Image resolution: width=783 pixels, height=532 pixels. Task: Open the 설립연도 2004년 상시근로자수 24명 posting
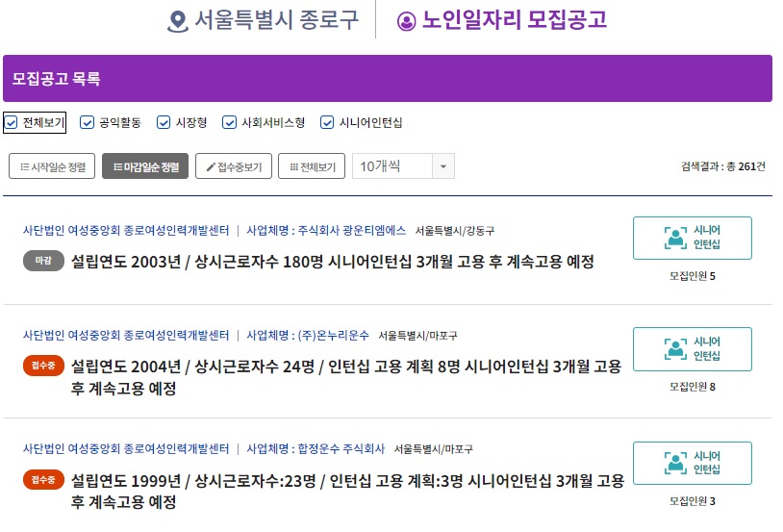[x=346, y=377]
